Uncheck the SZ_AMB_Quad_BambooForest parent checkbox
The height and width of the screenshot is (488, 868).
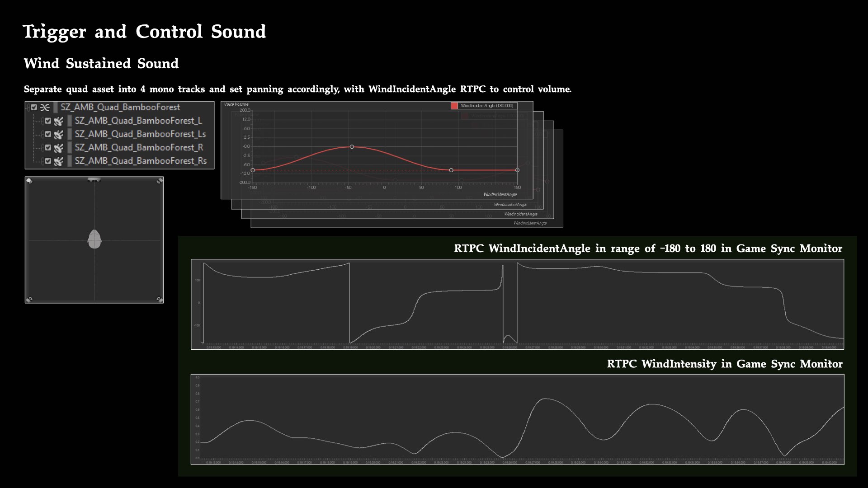pos(34,108)
